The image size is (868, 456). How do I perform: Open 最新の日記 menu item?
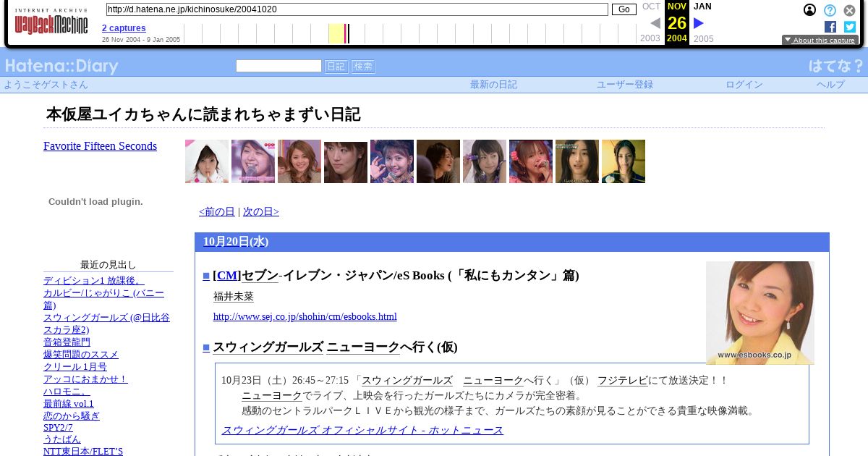pos(493,85)
